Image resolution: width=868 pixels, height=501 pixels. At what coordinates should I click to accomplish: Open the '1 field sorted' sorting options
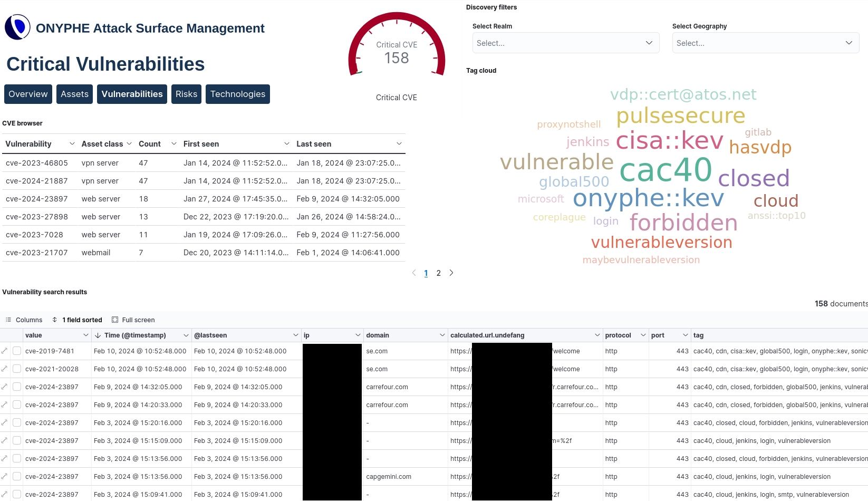coord(77,320)
